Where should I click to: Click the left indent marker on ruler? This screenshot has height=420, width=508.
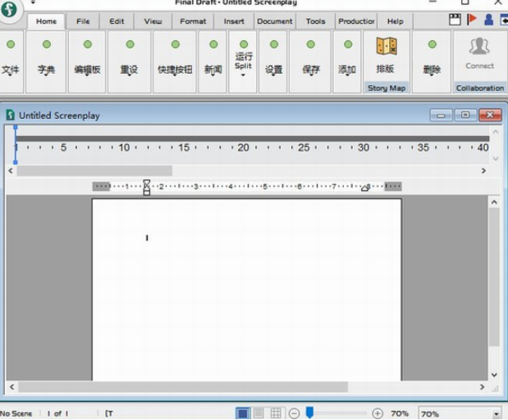(x=146, y=188)
